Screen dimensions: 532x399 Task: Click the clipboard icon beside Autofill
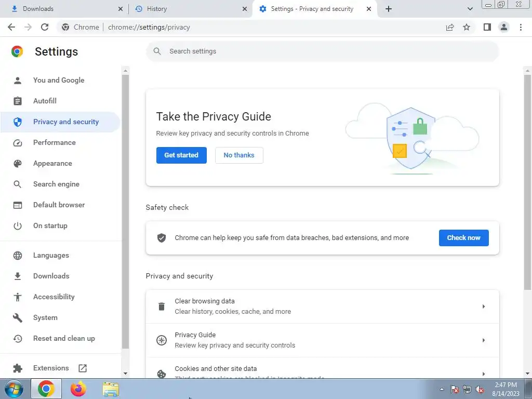point(17,101)
